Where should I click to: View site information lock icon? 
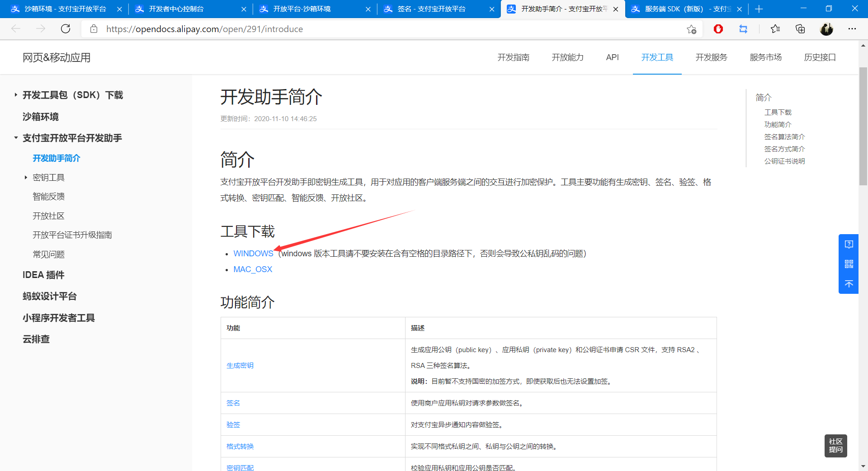pos(94,29)
